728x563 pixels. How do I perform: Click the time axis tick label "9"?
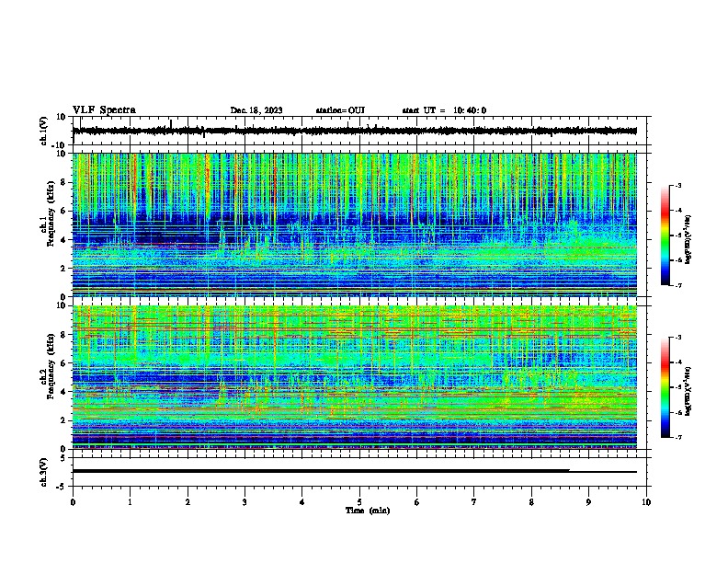(588, 502)
